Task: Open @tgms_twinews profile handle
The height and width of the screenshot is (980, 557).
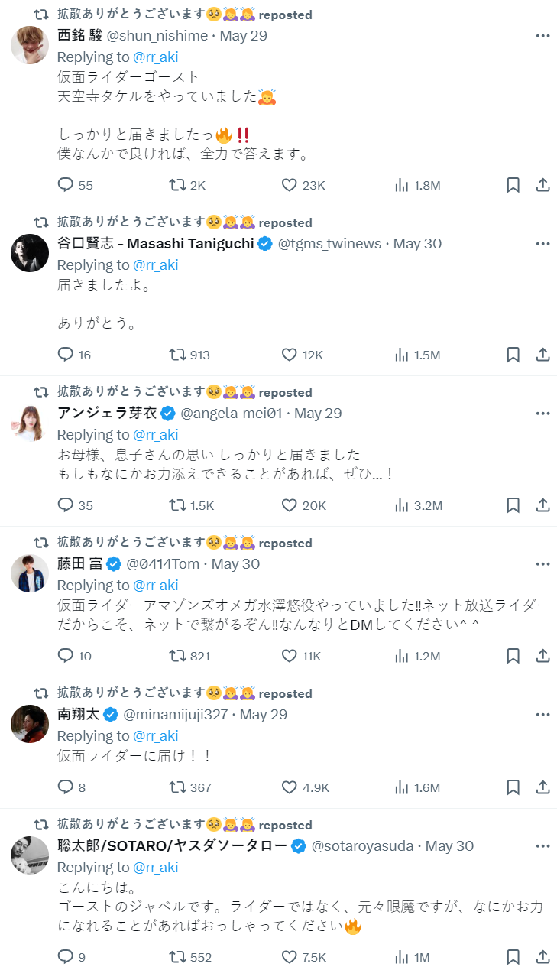Action: pos(329,244)
